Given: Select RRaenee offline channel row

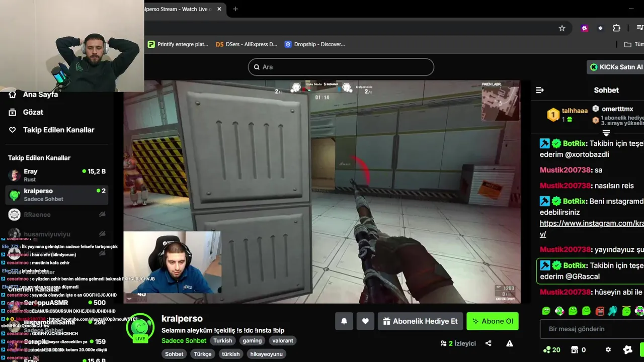Looking at the screenshot, I should [x=56, y=215].
